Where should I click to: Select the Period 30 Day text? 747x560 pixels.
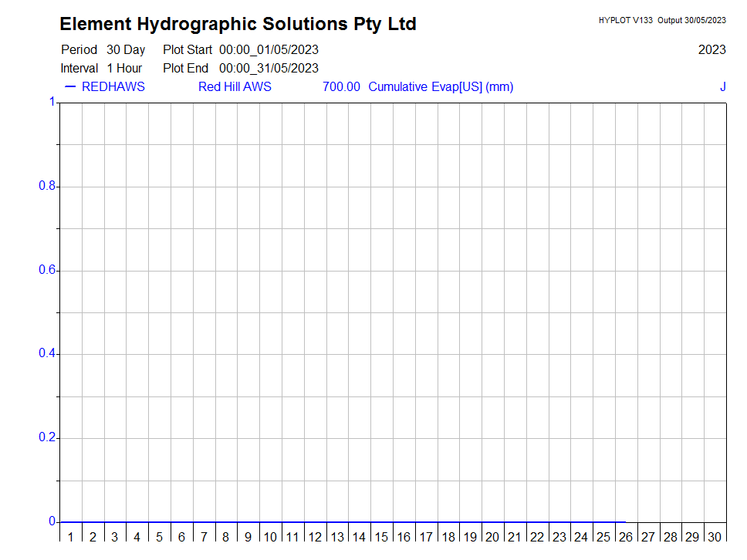coord(103,49)
